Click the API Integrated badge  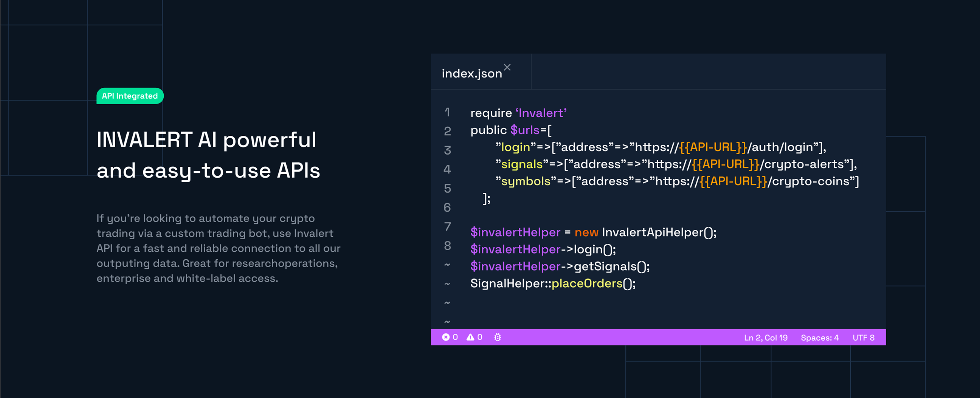pos(130,96)
